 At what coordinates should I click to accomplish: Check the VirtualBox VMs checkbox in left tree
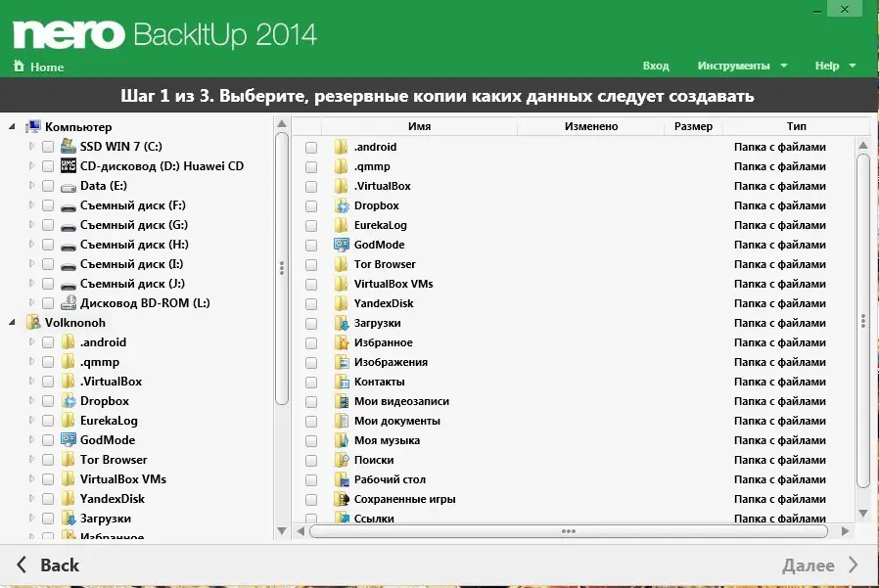click(x=48, y=479)
